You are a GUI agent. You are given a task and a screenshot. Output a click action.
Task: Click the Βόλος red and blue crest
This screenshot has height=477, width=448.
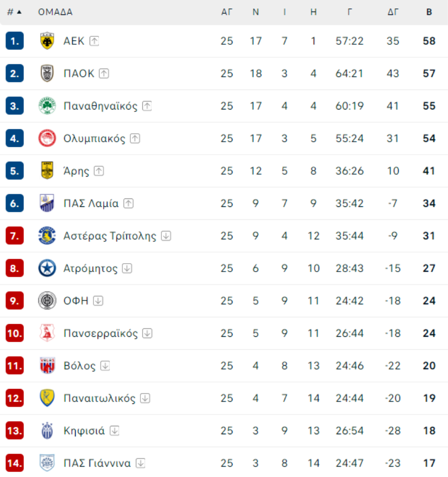[47, 366]
